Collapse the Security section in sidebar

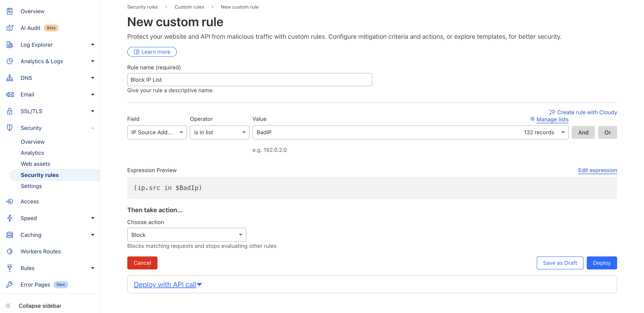(93, 128)
